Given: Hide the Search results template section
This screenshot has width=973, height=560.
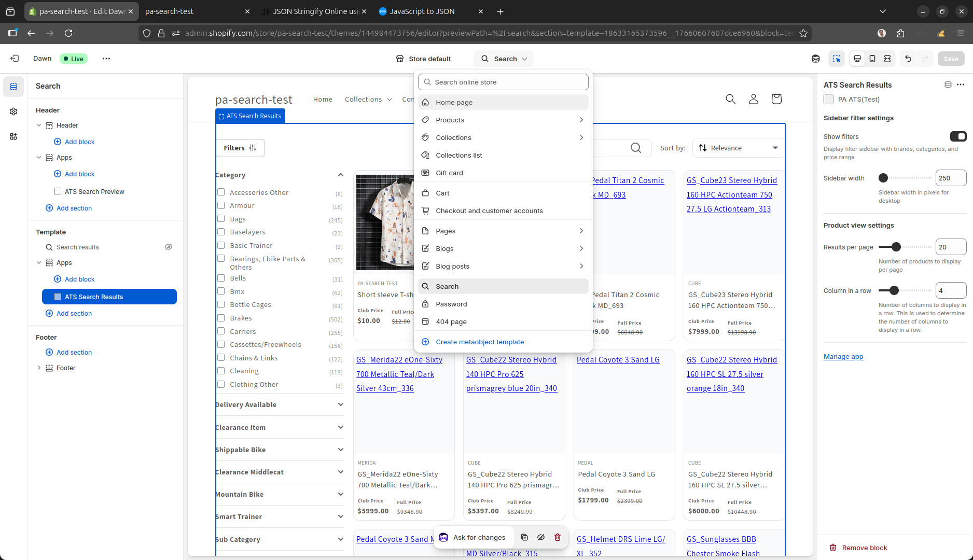Looking at the screenshot, I should pyautogui.click(x=169, y=247).
